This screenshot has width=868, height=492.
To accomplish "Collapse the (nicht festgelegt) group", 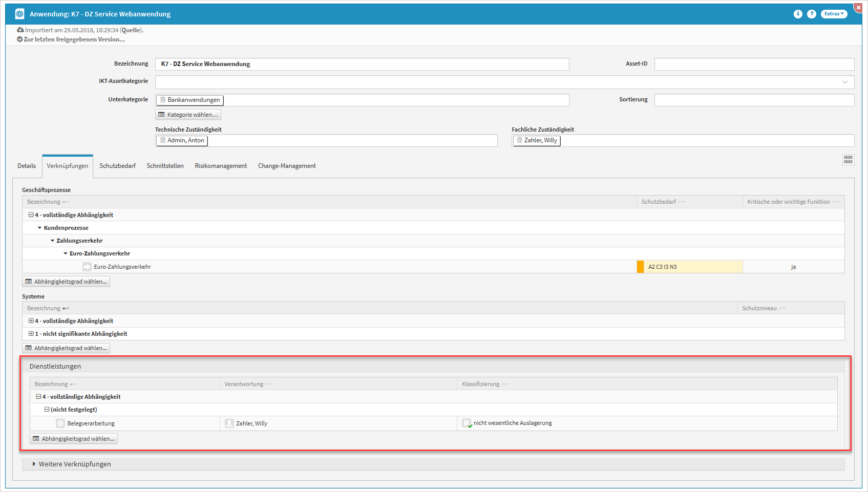I will pyautogui.click(x=47, y=410).
